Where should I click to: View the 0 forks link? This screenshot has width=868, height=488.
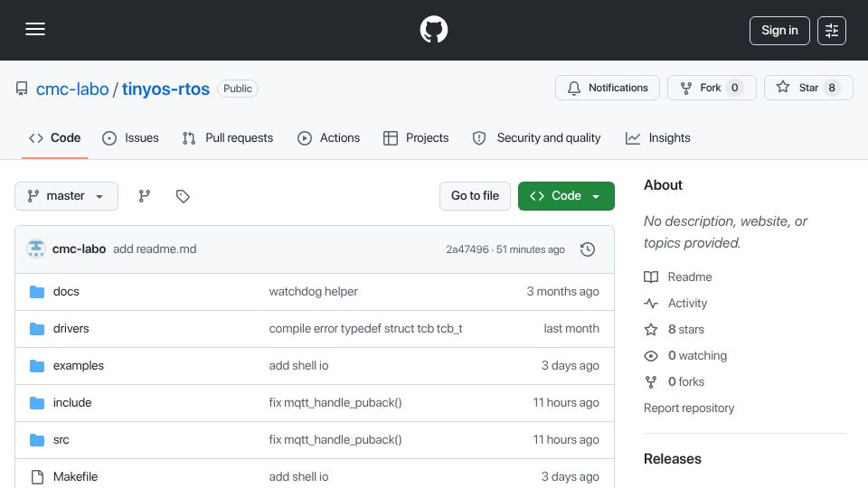[675, 381]
